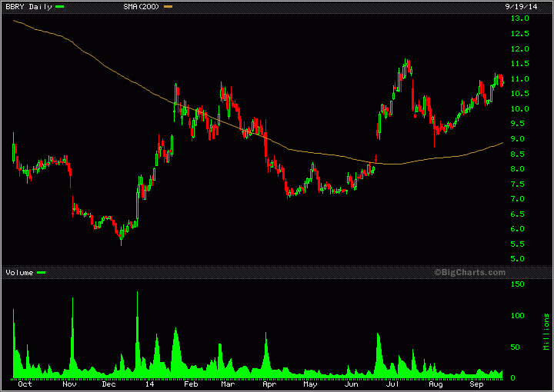The width and height of the screenshot is (554, 392).
Task: Click the 13.0 price axis label
Action: (x=519, y=18)
